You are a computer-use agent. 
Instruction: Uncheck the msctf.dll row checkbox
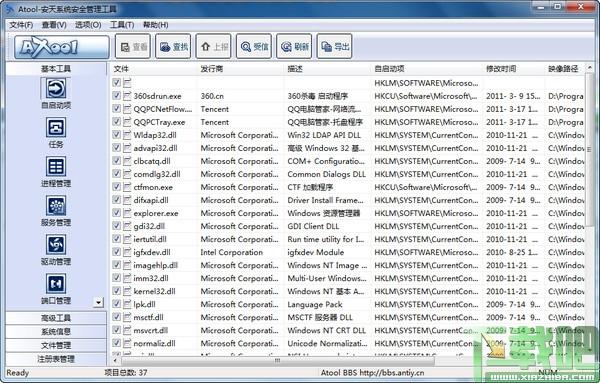(x=116, y=317)
